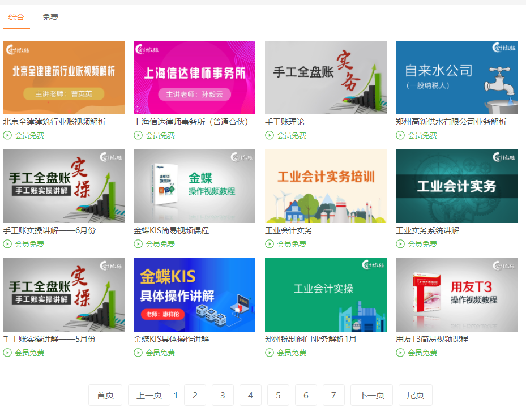
Task: Click the 上海信达律师事务所（普通合伙）title link
Action: [x=191, y=122]
